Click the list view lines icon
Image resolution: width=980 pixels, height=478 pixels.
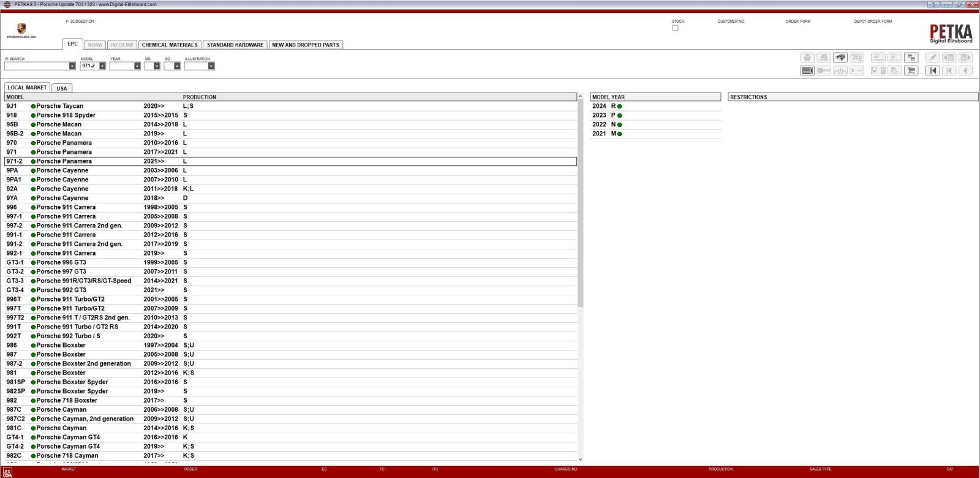pos(807,70)
